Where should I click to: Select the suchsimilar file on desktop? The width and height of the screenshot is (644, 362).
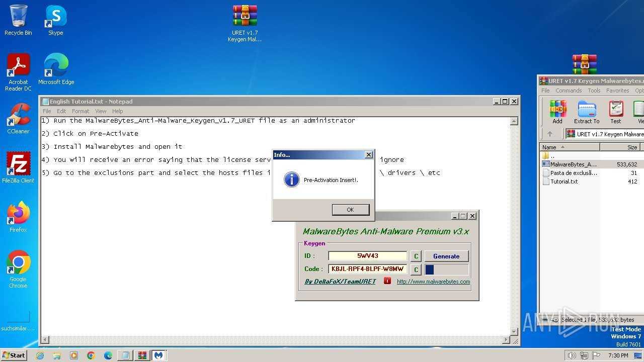pos(18,322)
